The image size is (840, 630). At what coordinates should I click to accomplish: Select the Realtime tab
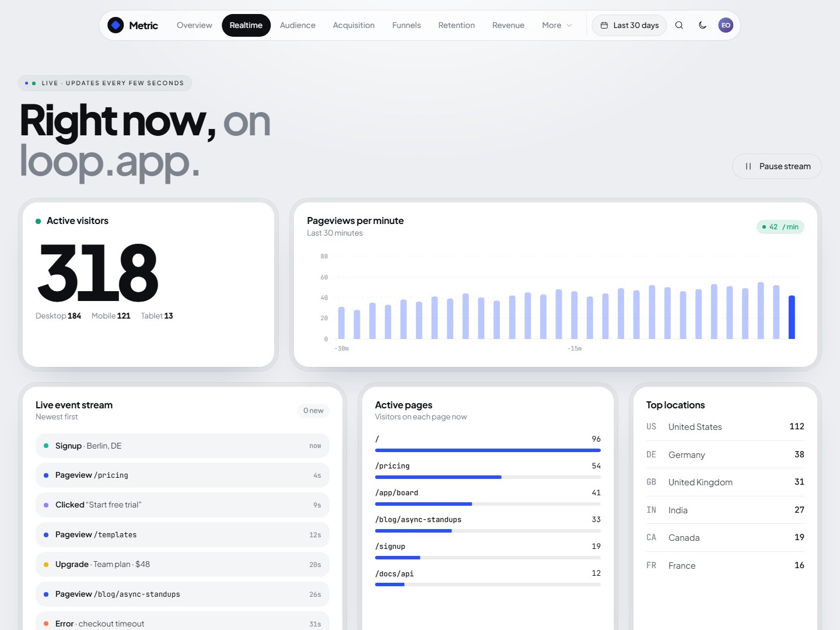point(246,25)
